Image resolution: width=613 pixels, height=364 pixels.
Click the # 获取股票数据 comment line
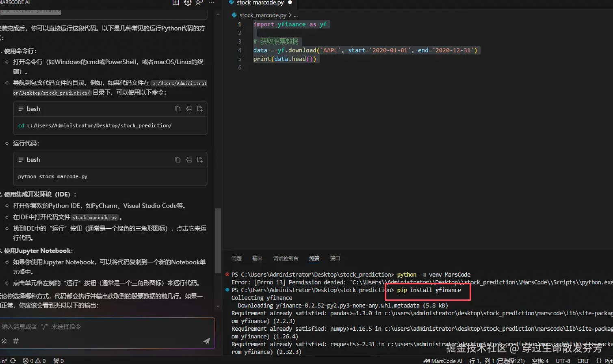click(x=276, y=41)
